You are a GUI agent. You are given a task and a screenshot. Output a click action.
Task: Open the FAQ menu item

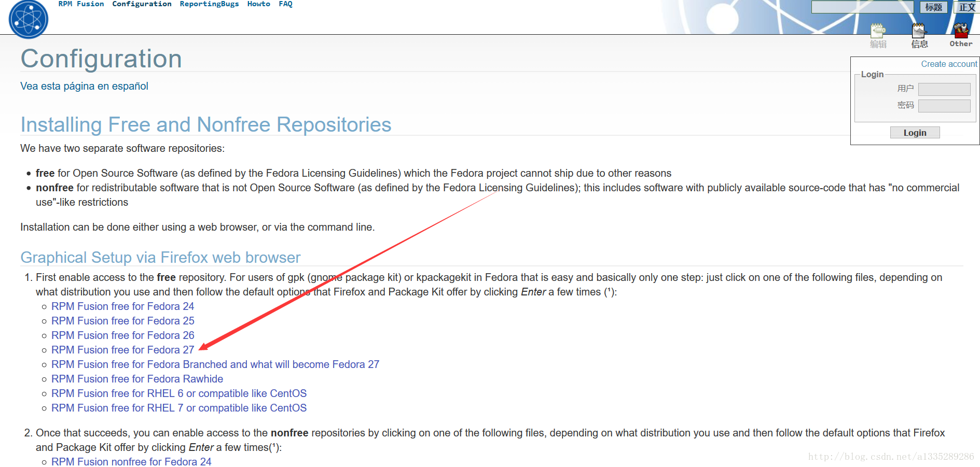[x=285, y=4]
